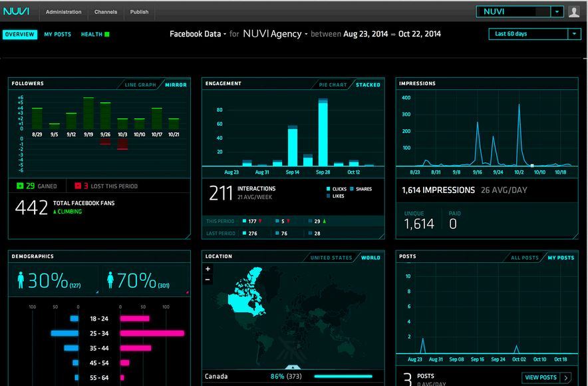
Task: Click the green Climbing trend arrow
Action: [55, 212]
